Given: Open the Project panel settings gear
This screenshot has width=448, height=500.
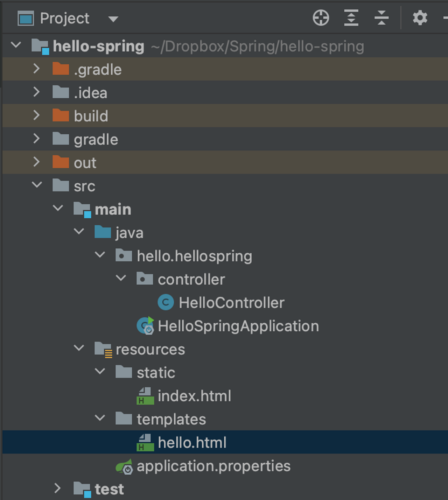Looking at the screenshot, I should coord(420,18).
